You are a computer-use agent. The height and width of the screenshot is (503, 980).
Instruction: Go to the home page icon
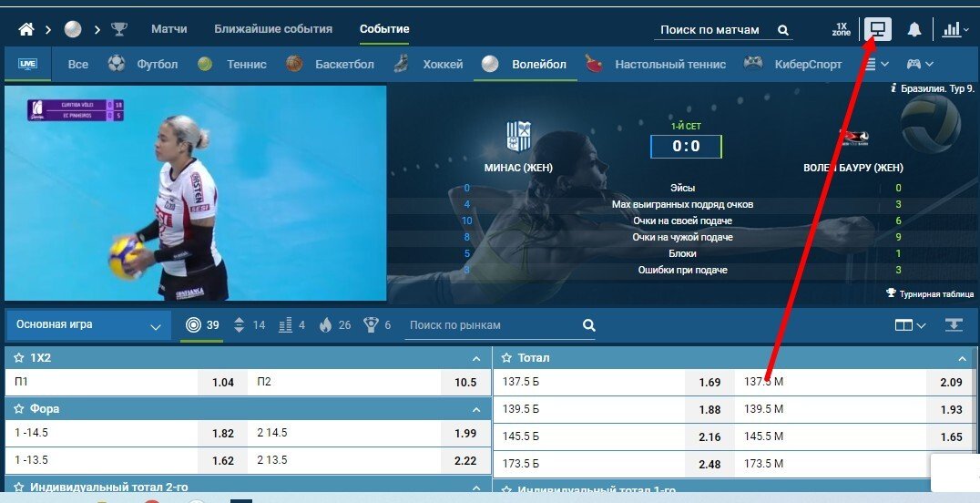[26, 29]
